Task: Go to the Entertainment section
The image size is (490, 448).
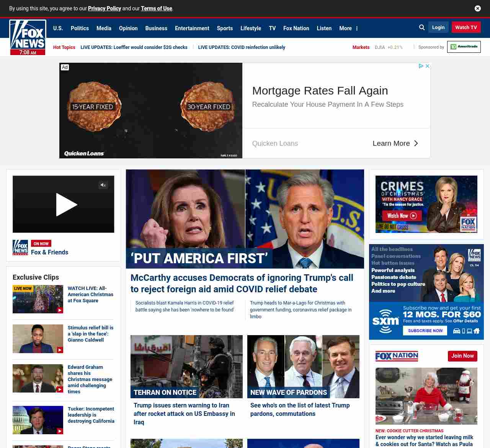Action: pyautogui.click(x=192, y=28)
